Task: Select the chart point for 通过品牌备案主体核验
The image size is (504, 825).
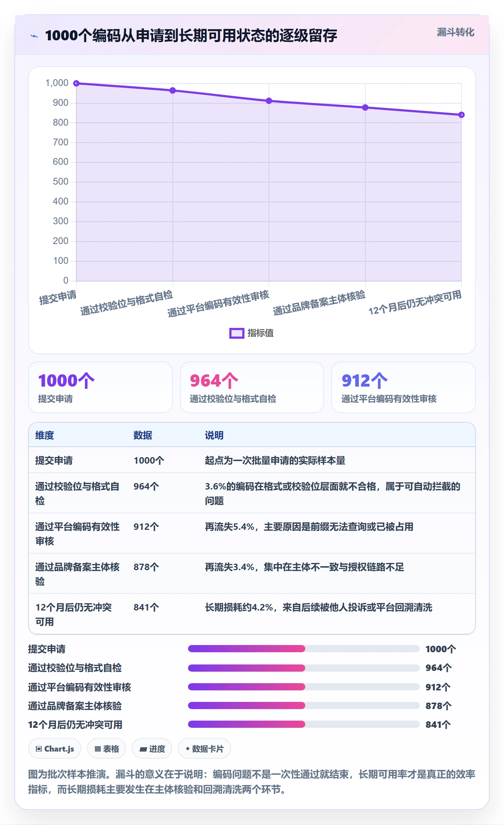Action: [365, 107]
